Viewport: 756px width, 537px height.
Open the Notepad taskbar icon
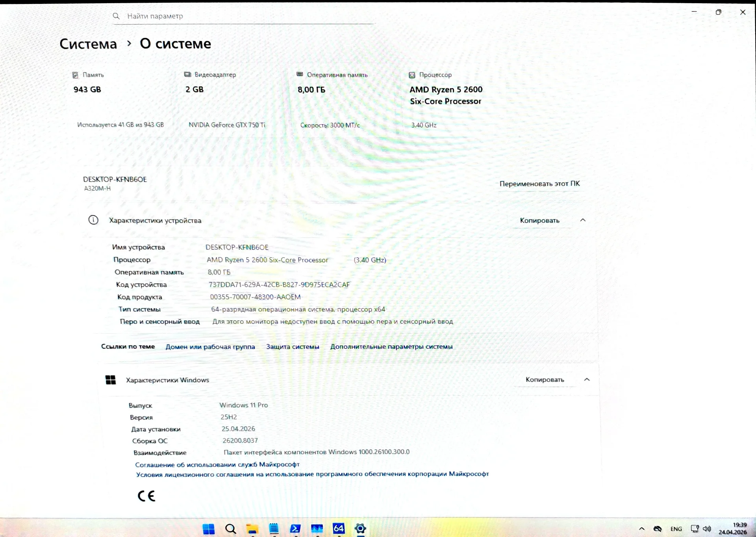pos(274,528)
